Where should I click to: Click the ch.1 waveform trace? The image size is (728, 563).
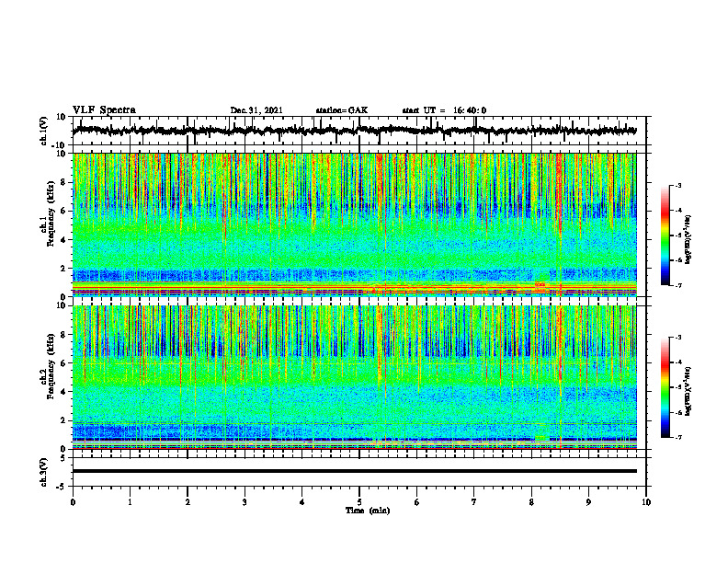pos(354,131)
